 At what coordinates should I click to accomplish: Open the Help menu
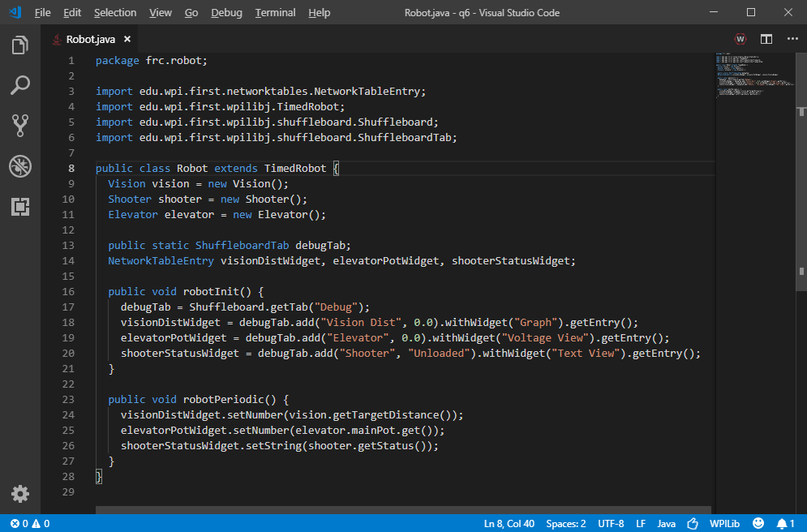click(x=319, y=12)
